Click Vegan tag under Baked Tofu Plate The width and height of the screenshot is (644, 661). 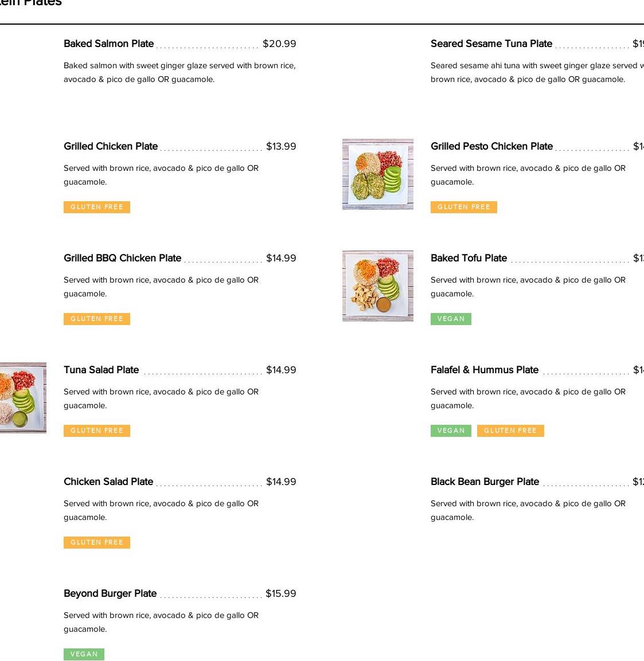point(451,319)
